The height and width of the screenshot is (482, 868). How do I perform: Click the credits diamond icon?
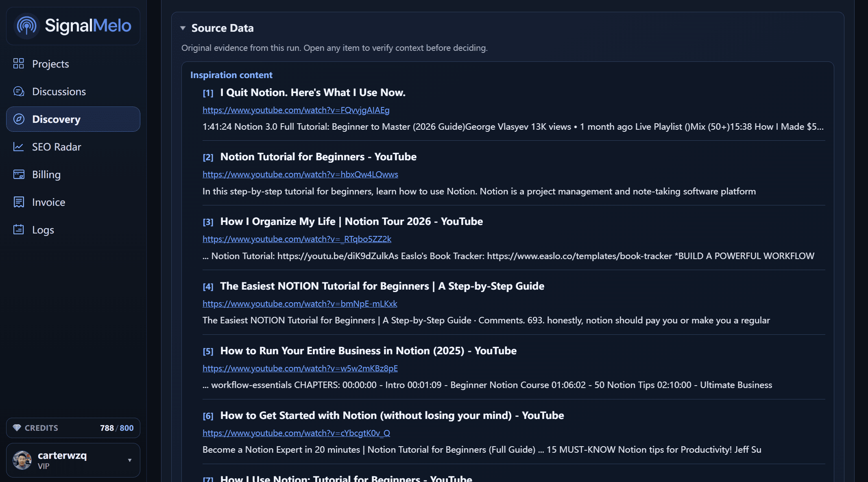pyautogui.click(x=17, y=428)
